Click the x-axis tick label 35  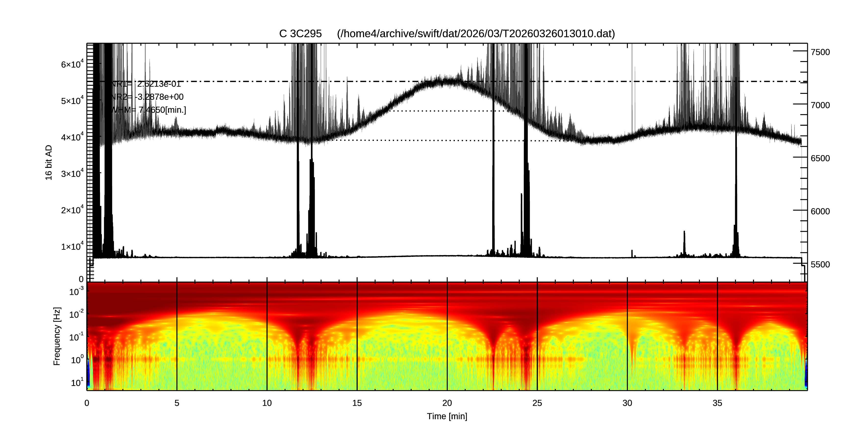pyautogui.click(x=717, y=403)
